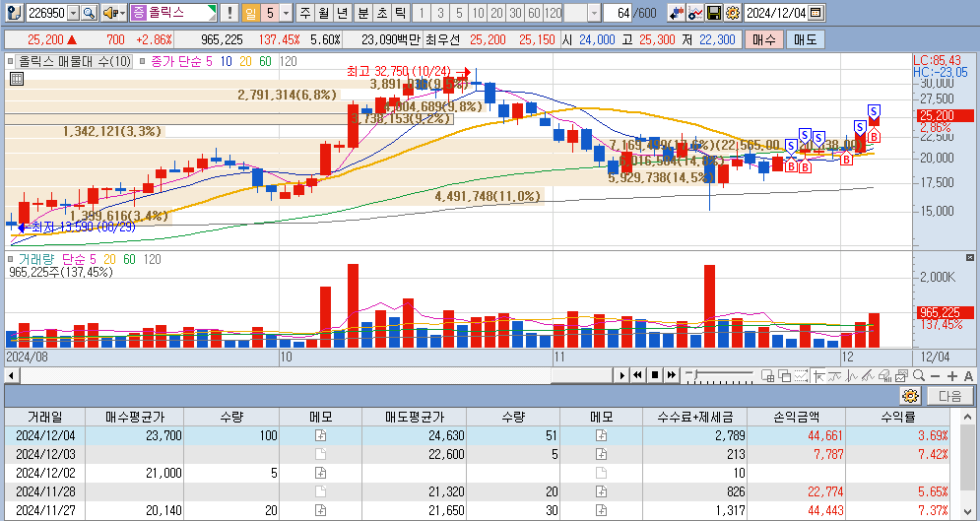Click the exclamation mark info button
Viewport: 980px width, 521px height.
[x=229, y=13]
